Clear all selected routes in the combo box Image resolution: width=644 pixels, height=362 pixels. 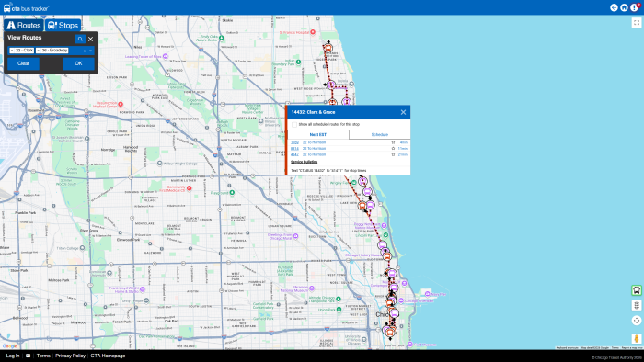coord(85,51)
